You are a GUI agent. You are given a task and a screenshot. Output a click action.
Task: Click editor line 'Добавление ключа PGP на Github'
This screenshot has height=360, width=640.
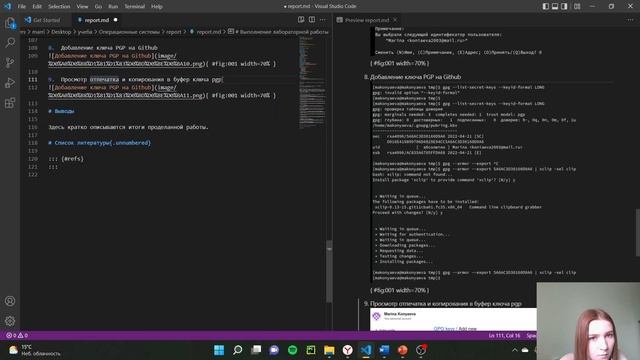[x=103, y=48]
